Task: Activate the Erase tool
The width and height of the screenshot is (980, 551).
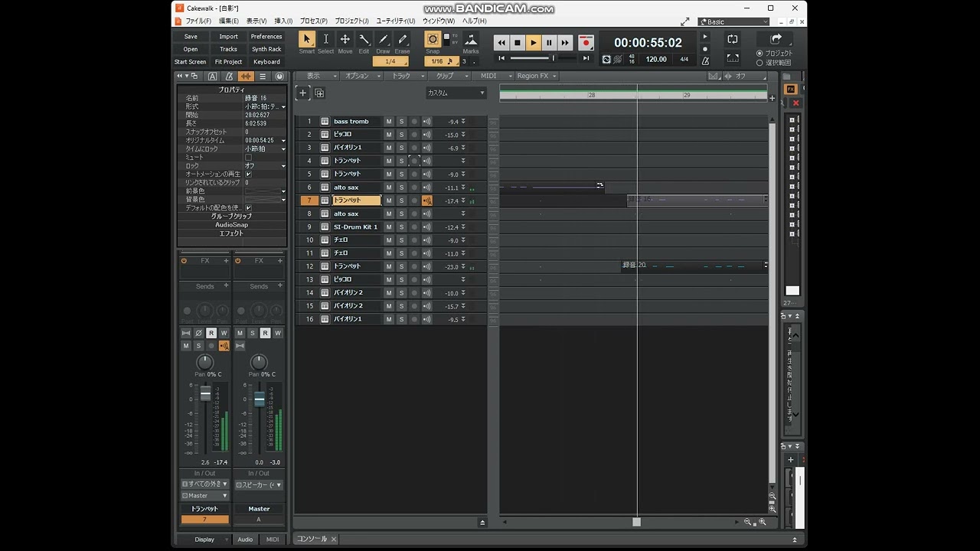Action: click(x=403, y=40)
